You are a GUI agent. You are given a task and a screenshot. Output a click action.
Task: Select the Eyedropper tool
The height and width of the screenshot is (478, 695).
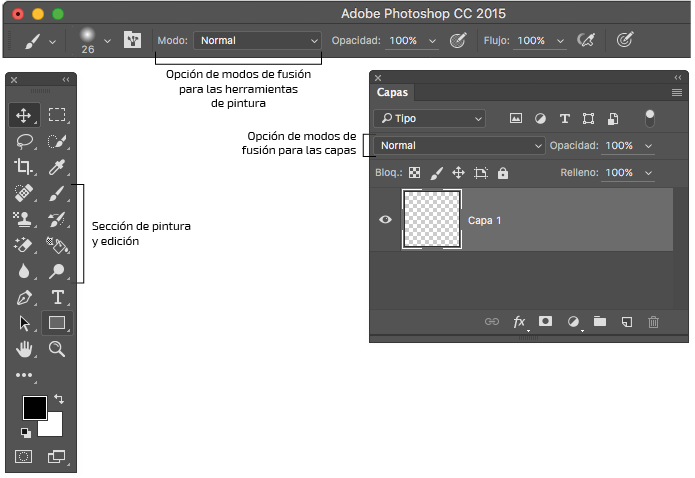click(x=57, y=167)
